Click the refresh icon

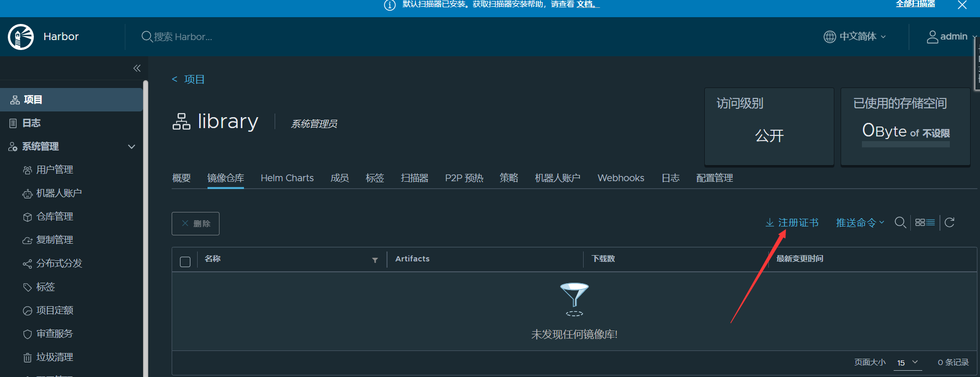949,223
